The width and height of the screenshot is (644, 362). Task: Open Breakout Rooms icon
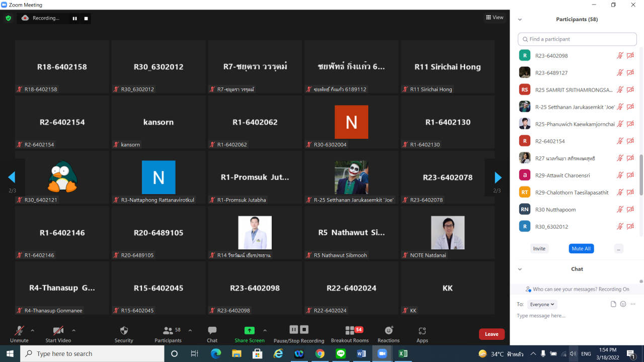(350, 331)
